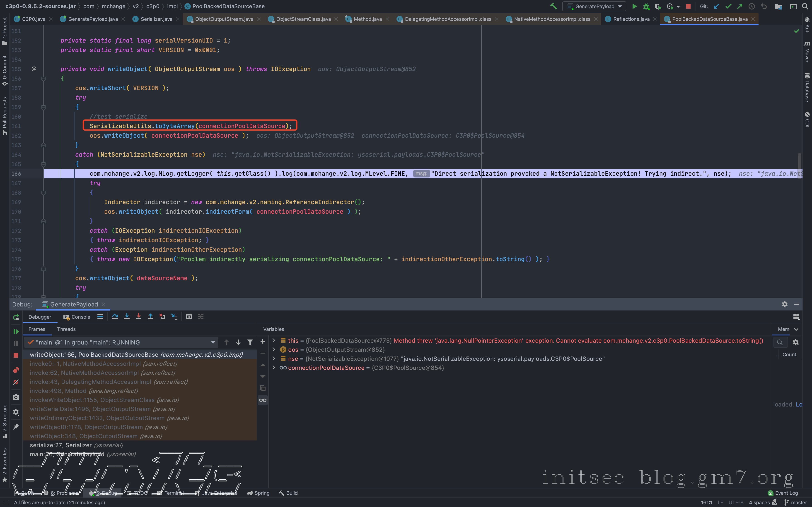Image resolution: width=812 pixels, height=507 pixels.
Task: Click the camera thread dump icon
Action: coord(16,397)
